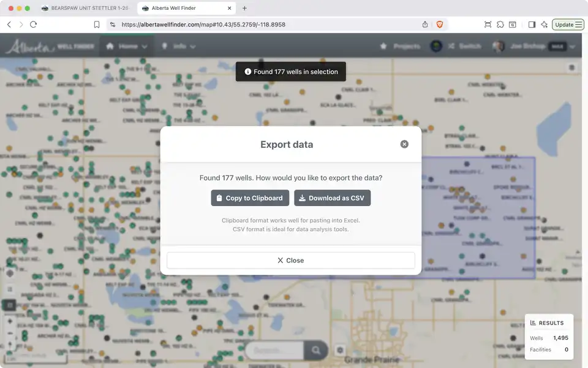Click the Grande Prairie map label
This screenshot has width=588, height=368.
372,360
